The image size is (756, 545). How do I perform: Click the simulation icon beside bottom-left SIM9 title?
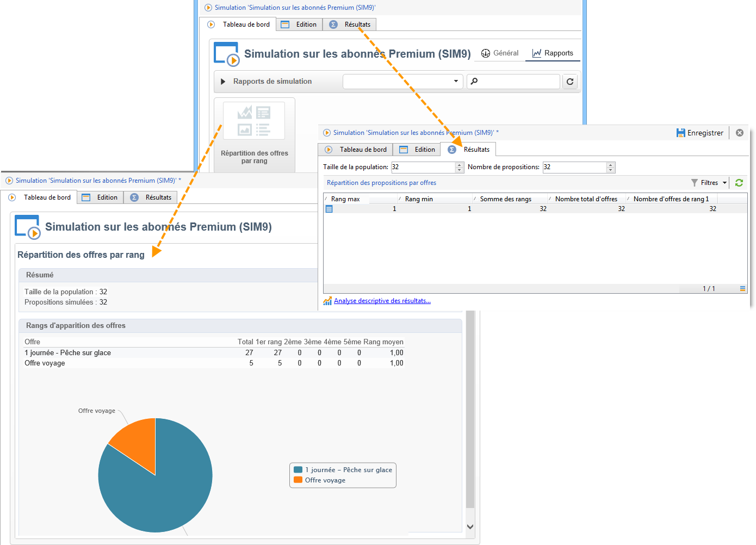coord(28,227)
